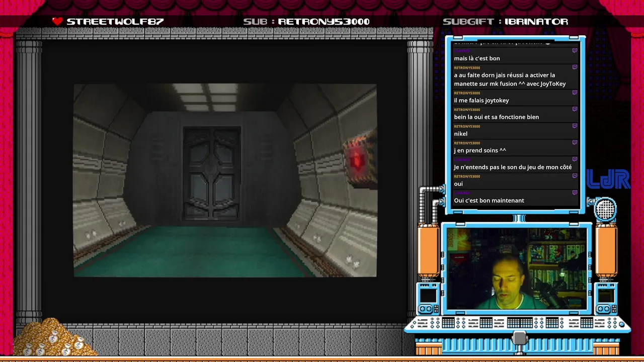This screenshot has width=644, height=362.
Task: Click the RETRONY53000 username above 'oui'
Action: tap(467, 176)
